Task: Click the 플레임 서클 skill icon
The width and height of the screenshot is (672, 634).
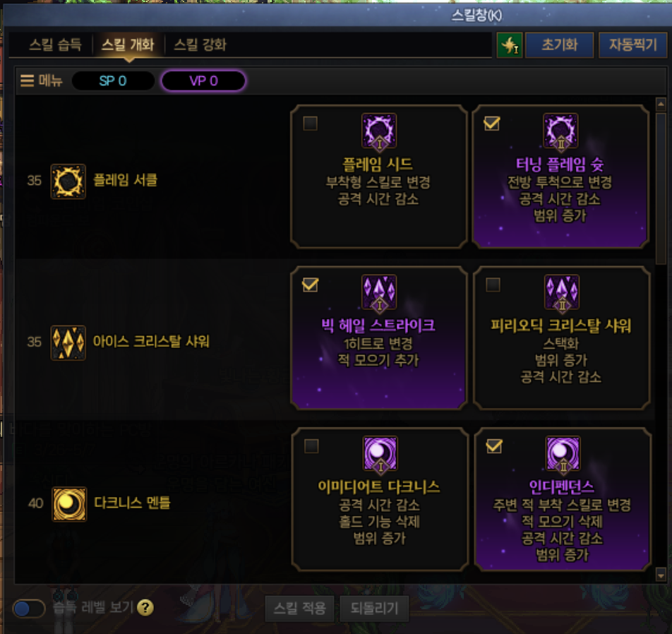Action: click(x=68, y=181)
